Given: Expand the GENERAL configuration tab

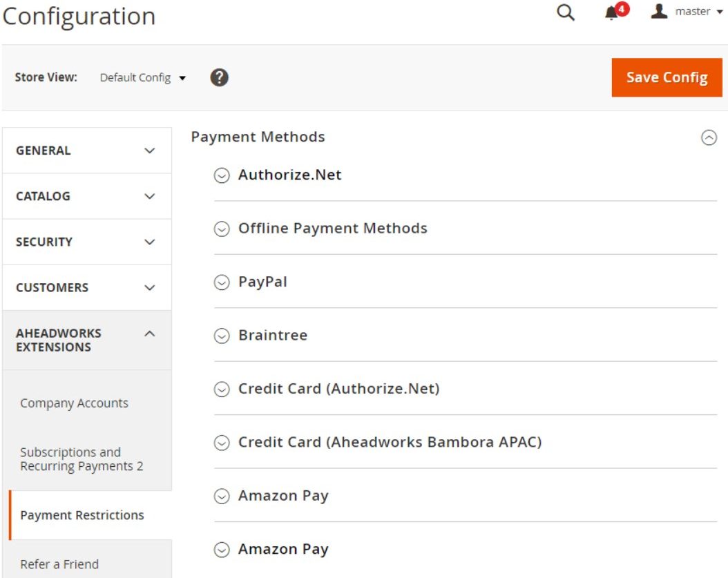Looking at the screenshot, I should tap(87, 151).
